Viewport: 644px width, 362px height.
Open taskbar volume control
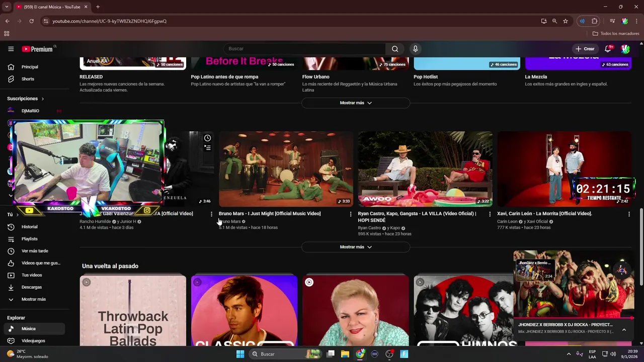(613, 354)
